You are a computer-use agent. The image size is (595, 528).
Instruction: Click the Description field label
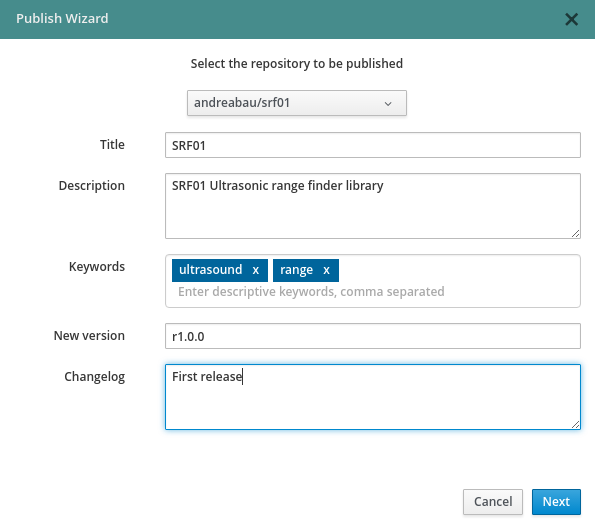pos(91,186)
